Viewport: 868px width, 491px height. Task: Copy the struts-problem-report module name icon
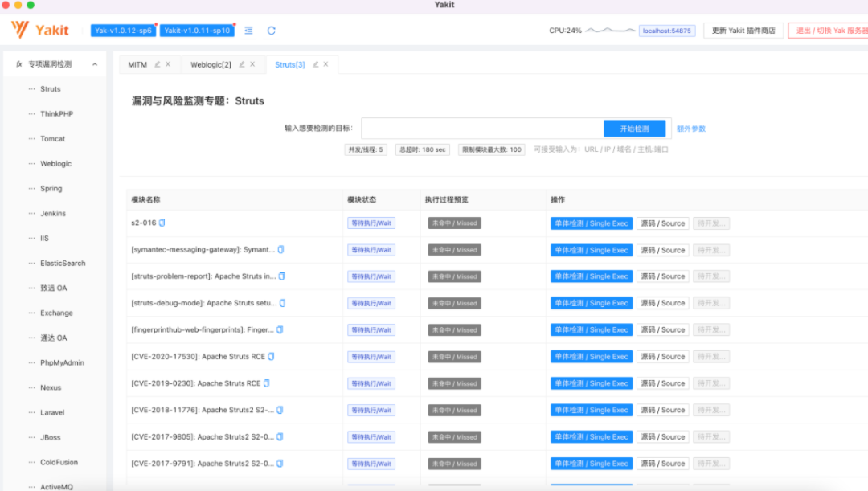point(282,276)
